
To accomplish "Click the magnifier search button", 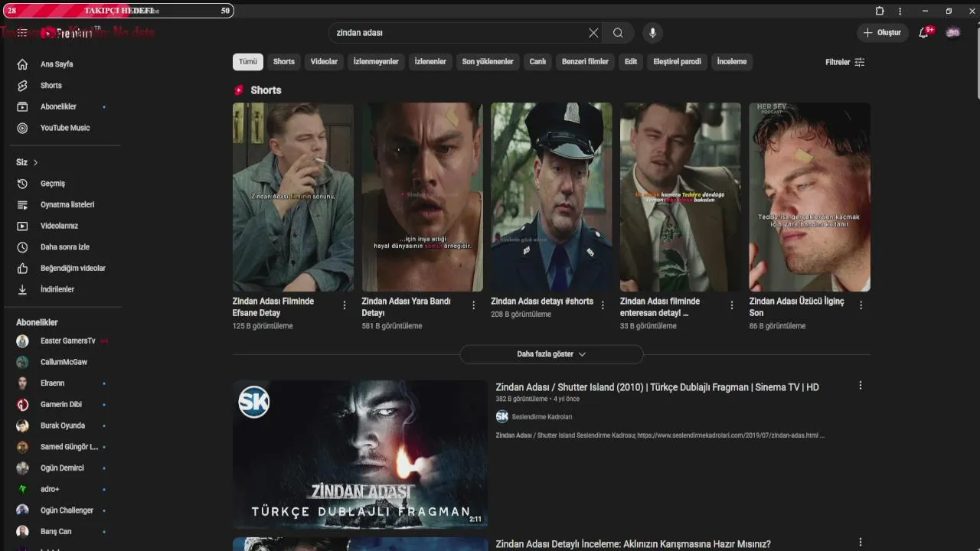I will tap(618, 33).
